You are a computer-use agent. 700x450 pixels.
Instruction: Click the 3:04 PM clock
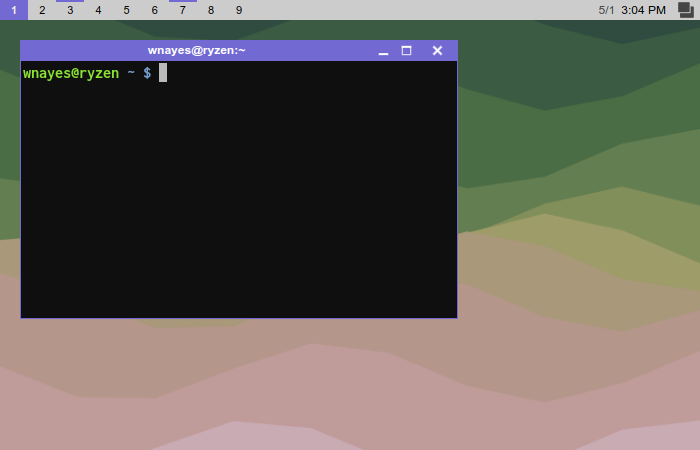tap(643, 10)
